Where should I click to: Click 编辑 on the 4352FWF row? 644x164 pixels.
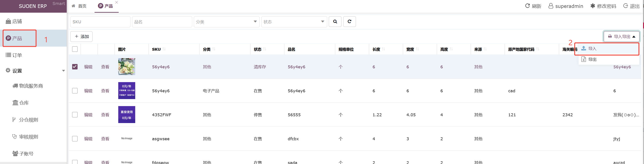coord(88,115)
